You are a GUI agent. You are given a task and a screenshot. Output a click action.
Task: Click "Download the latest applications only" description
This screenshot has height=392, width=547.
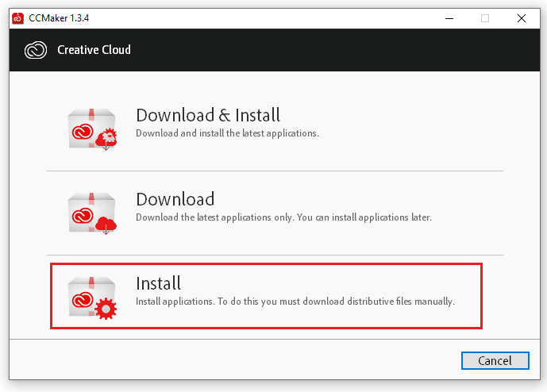pos(283,217)
